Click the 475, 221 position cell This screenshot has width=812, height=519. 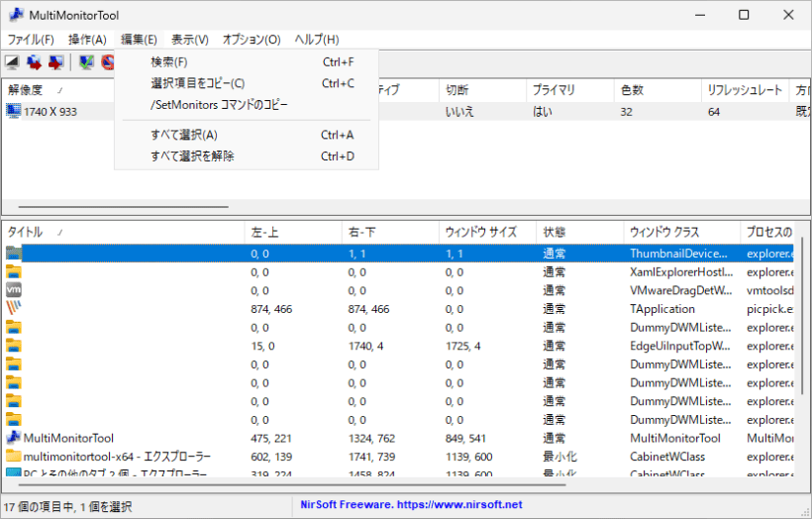[271, 439]
